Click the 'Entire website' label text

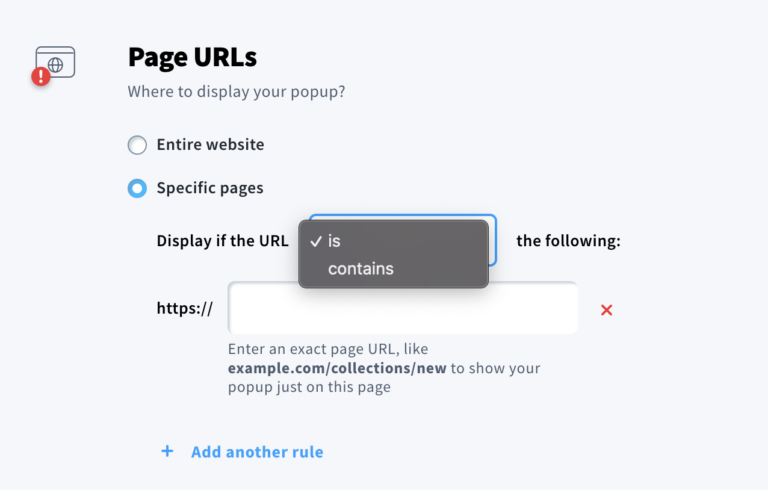click(x=210, y=145)
